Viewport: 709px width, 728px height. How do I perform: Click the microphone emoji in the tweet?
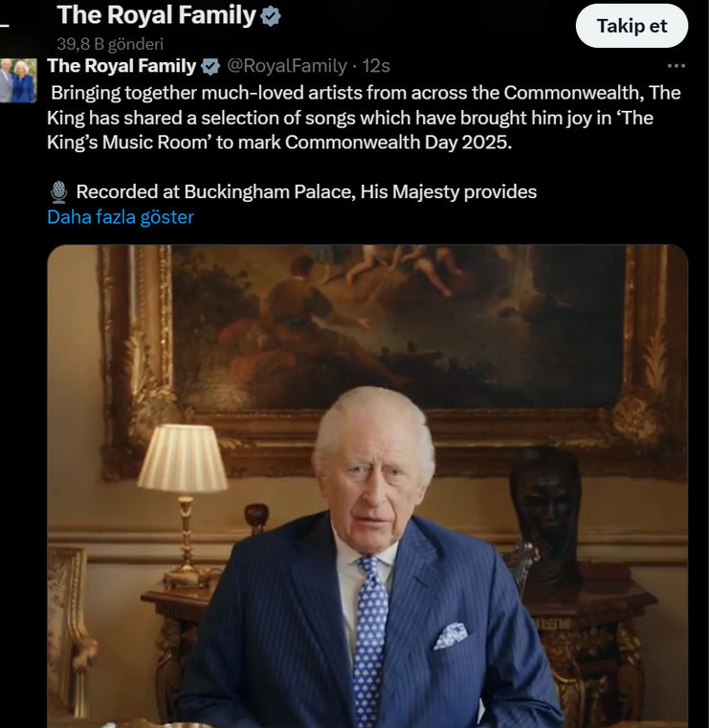57,192
